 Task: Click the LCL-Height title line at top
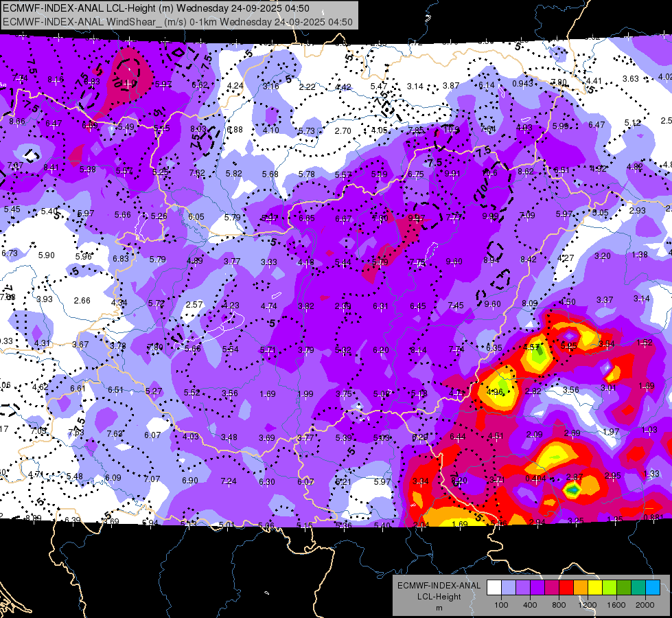coord(156,8)
